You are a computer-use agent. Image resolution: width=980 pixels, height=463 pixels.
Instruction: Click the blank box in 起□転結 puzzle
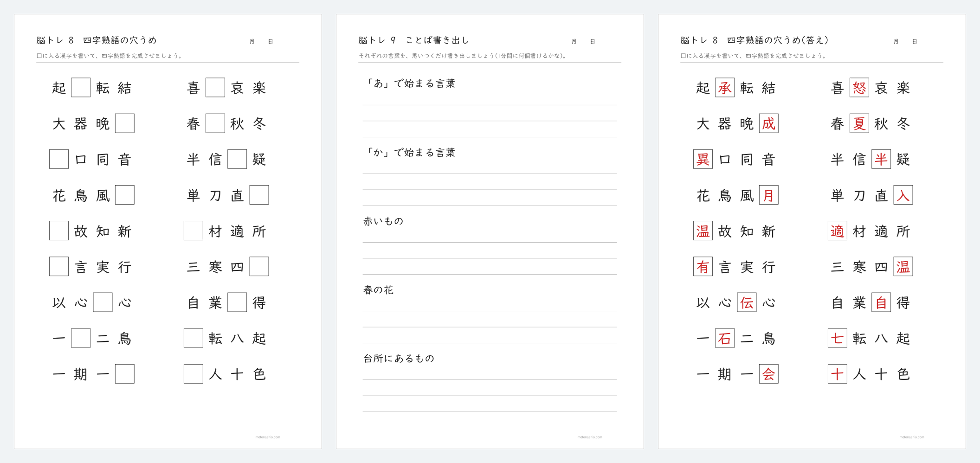tap(81, 87)
